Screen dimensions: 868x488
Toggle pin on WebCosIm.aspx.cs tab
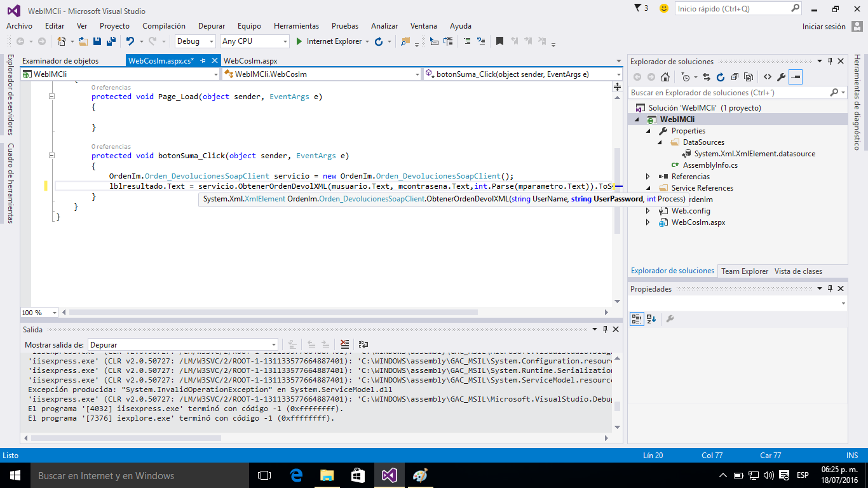coord(203,61)
